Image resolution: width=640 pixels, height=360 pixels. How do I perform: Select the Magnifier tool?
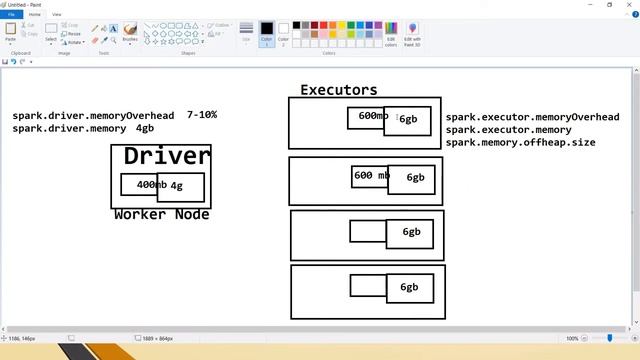coord(113,40)
